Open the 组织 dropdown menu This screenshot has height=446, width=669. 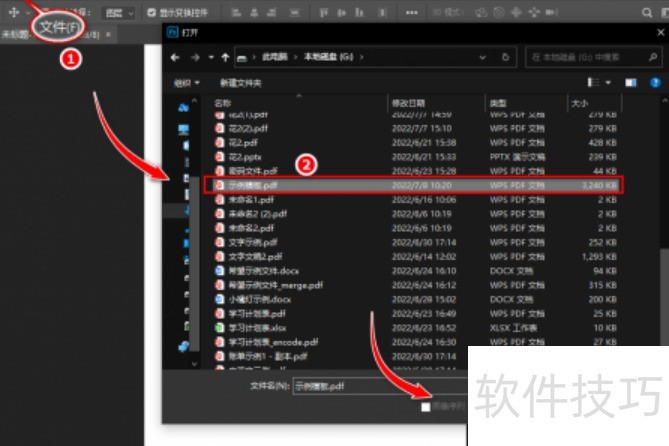(186, 83)
